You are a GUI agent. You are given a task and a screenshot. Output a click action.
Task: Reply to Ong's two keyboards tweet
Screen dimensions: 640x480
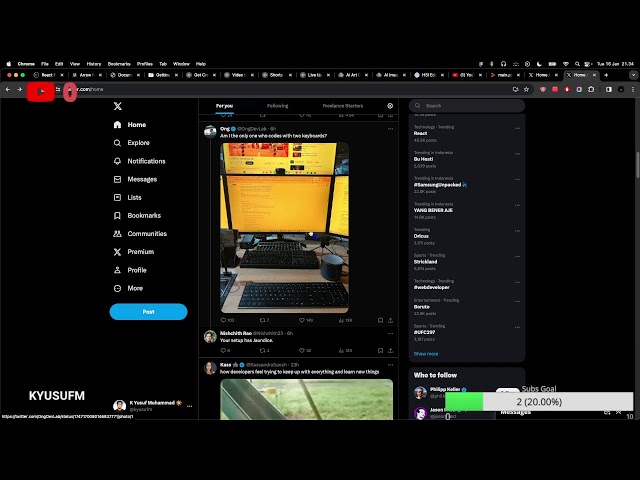[x=227, y=320]
